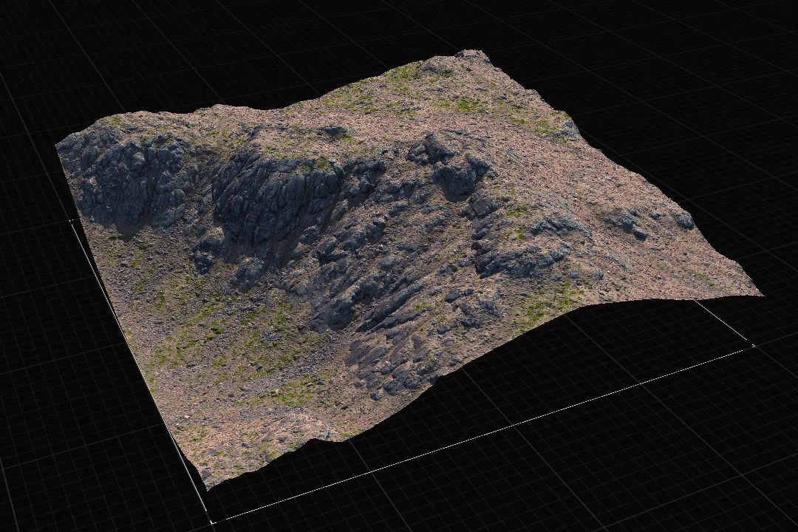Screen dimensions: 798x532
Task: Select the left white bounding box edge
Action: click(x=141, y=371)
